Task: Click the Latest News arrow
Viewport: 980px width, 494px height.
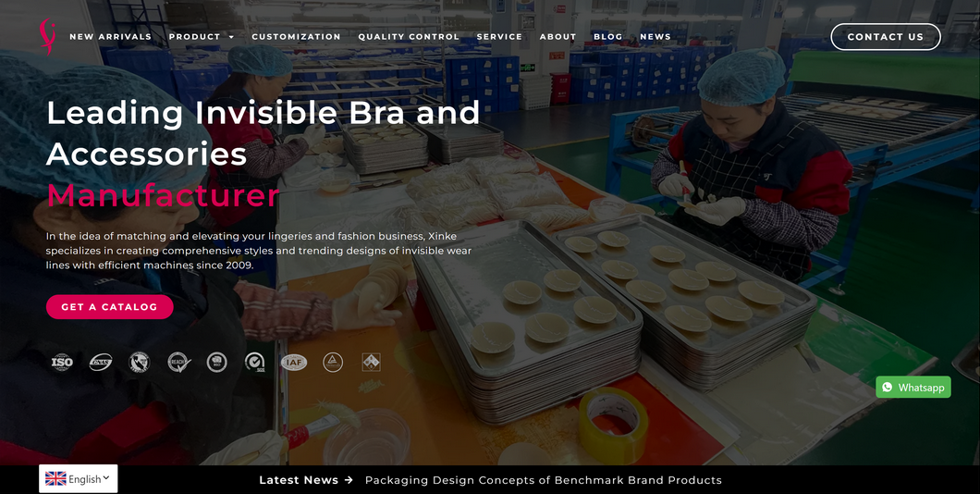Action: pos(349,480)
